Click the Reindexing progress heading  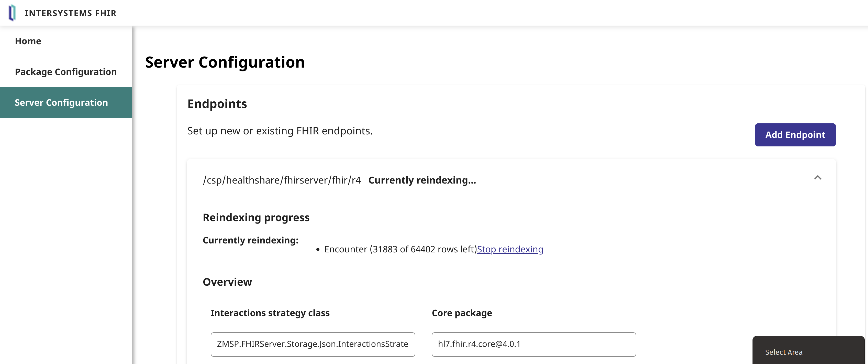[256, 218]
